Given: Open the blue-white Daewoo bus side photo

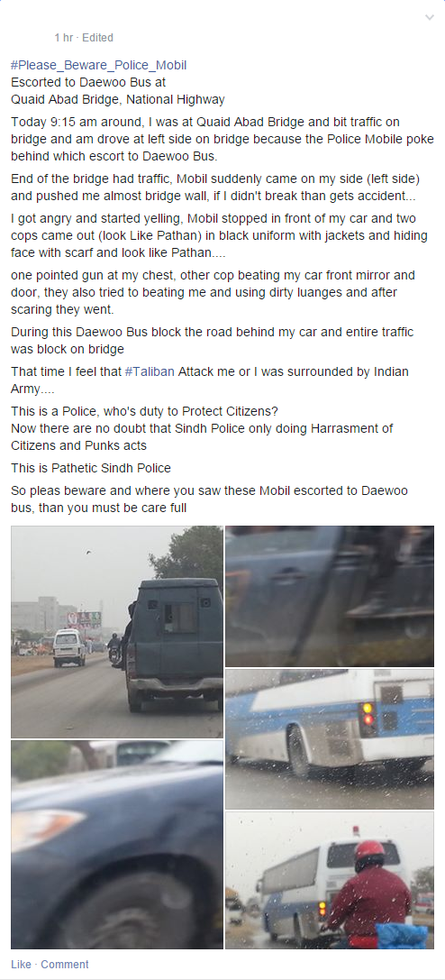Looking at the screenshot, I should pyautogui.click(x=330, y=738).
